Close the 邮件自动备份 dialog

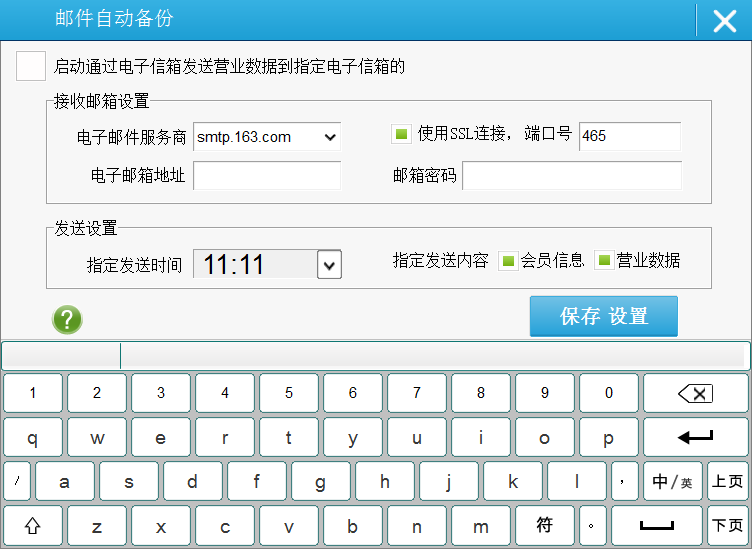point(724,21)
